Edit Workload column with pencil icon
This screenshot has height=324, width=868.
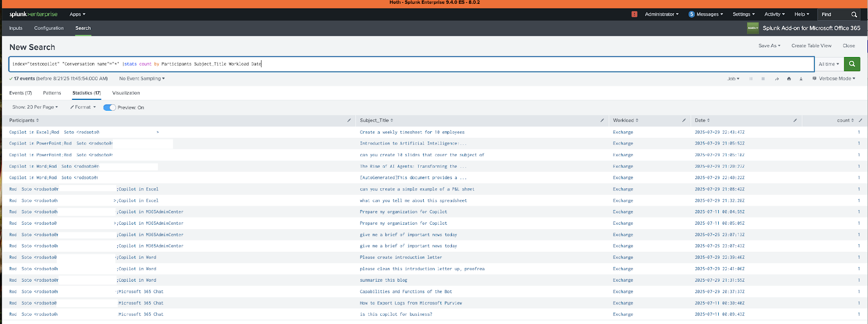[x=684, y=120]
